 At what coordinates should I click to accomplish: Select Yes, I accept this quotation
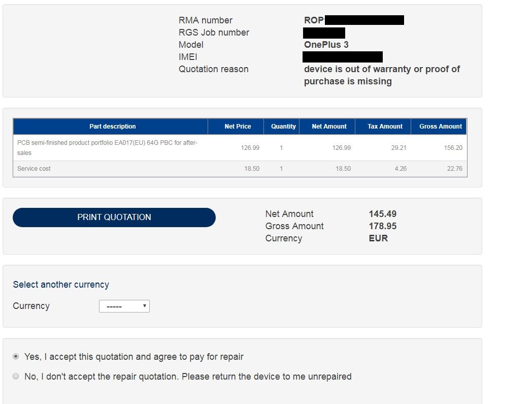16,357
